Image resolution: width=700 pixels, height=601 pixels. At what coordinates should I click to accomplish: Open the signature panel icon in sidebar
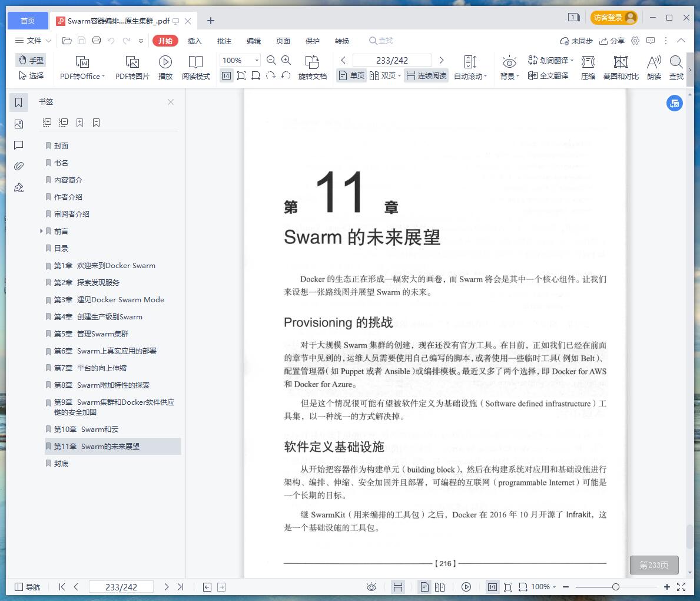(18, 188)
